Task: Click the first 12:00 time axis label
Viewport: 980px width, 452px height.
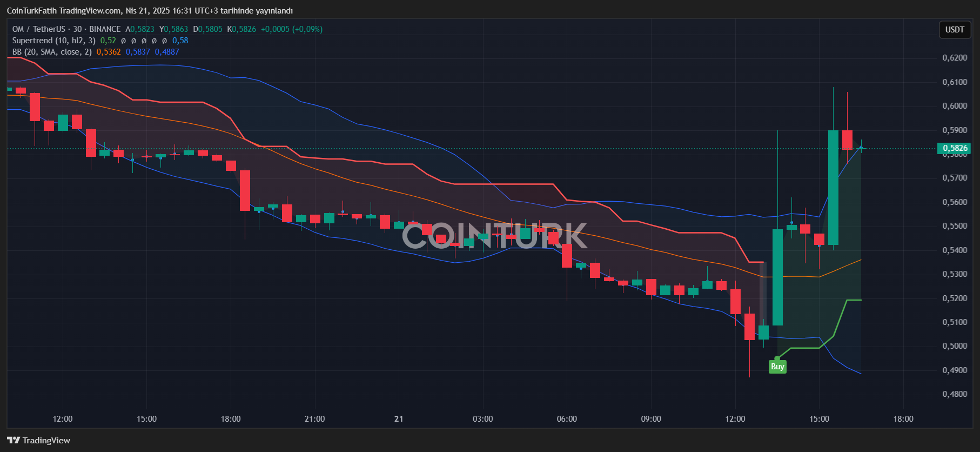Action: point(63,419)
